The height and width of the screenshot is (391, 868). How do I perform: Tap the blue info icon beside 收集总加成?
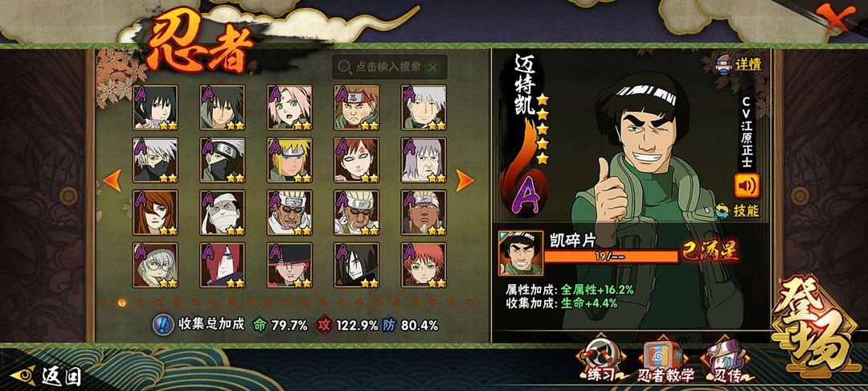click(162, 324)
